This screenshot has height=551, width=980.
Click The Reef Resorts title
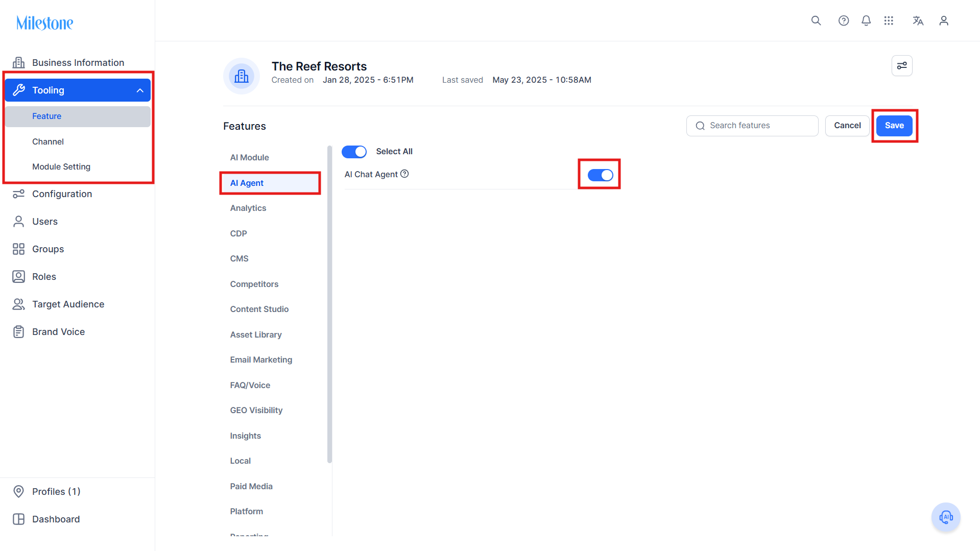tap(319, 66)
